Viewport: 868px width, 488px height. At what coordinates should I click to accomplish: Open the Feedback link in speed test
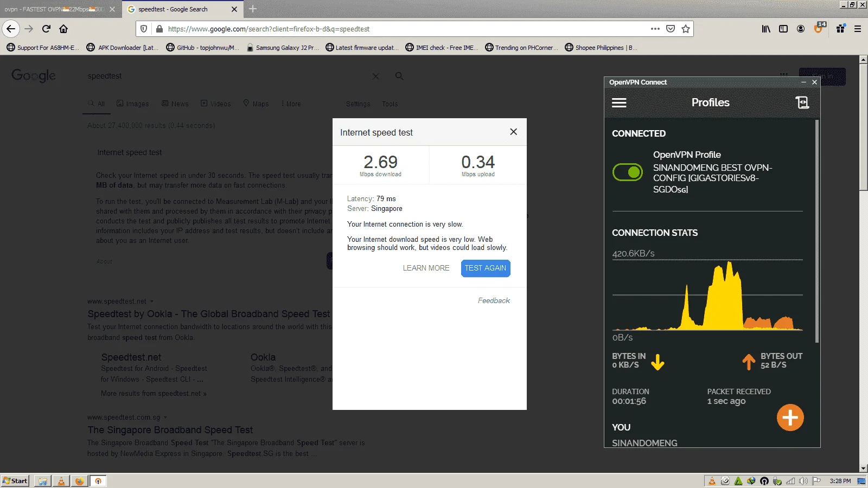pos(494,300)
